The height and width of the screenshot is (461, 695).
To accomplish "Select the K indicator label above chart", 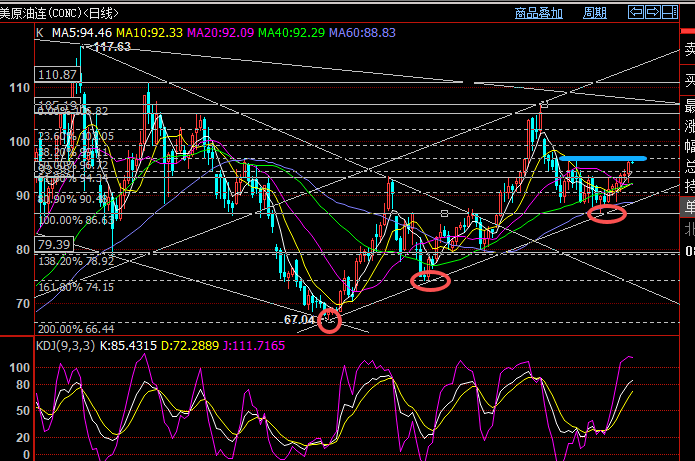I will coord(40,33).
